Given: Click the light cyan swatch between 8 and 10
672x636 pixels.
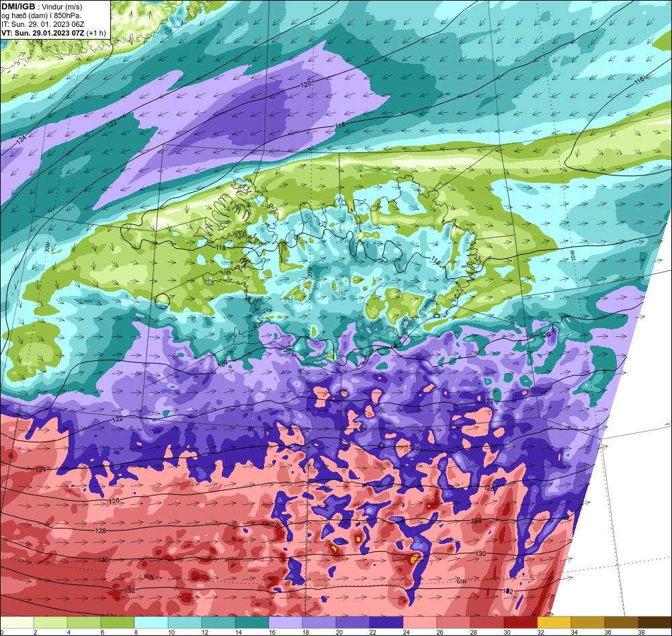Looking at the screenshot, I should pyautogui.click(x=151, y=623).
